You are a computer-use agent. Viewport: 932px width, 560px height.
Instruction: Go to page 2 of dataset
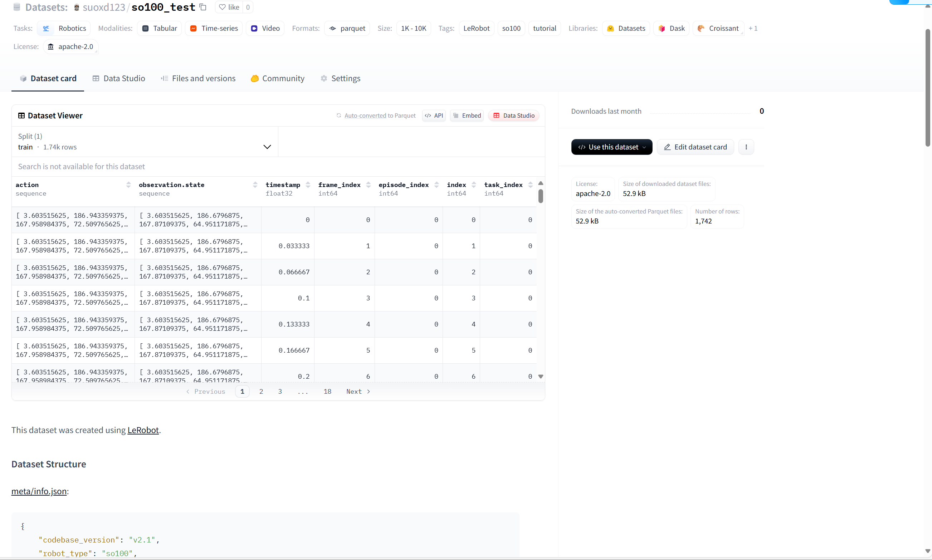261,392
